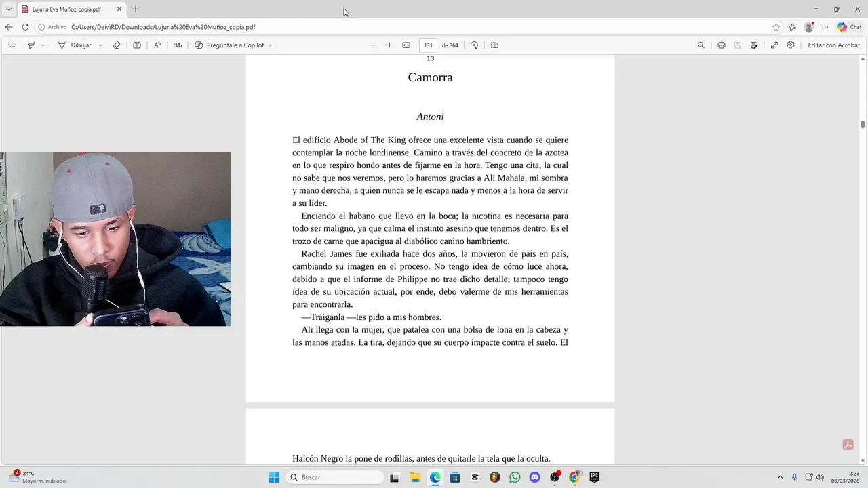The height and width of the screenshot is (488, 868).
Task: Open Epic Games Launcher from the taskbar
Action: pos(594,477)
